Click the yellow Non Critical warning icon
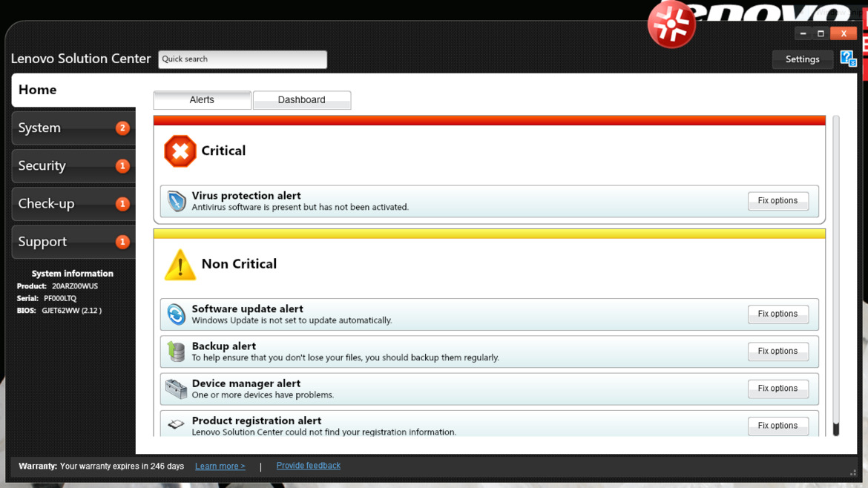Image resolution: width=868 pixels, height=488 pixels. point(180,265)
